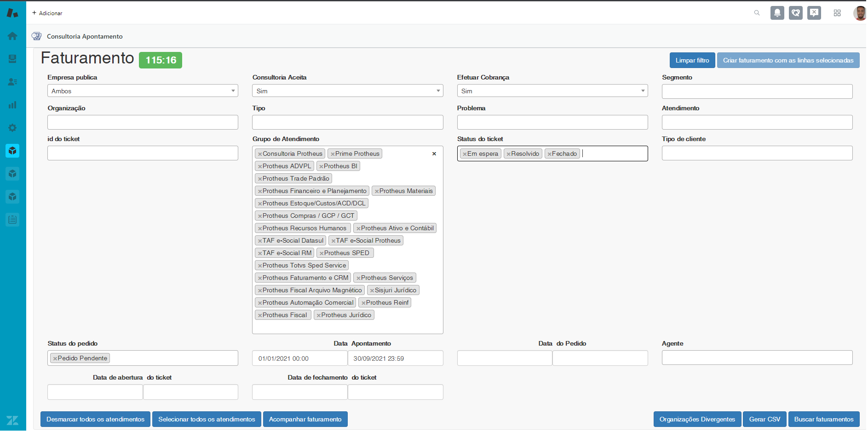868x432 pixels.
Task: Open the Home icon in sidebar
Action: [x=12, y=36]
